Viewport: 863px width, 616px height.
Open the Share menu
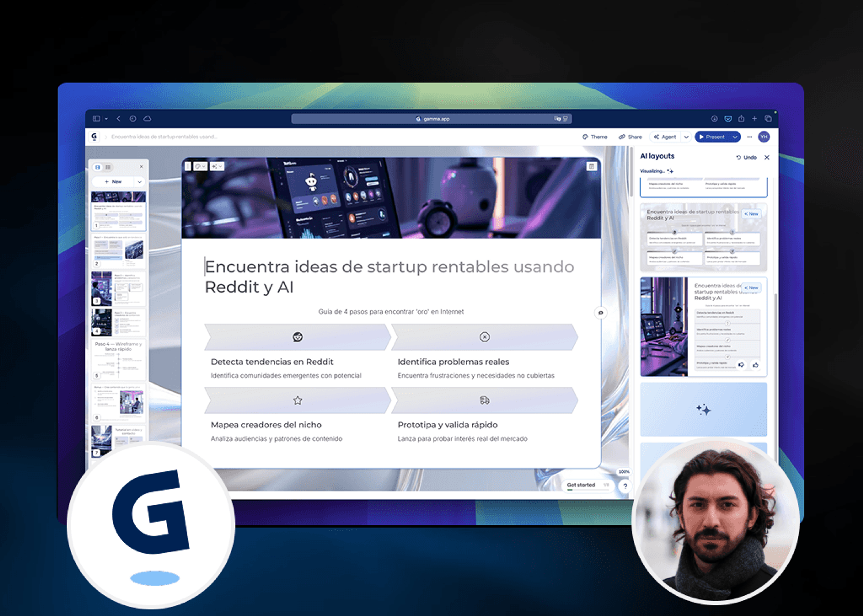(630, 137)
